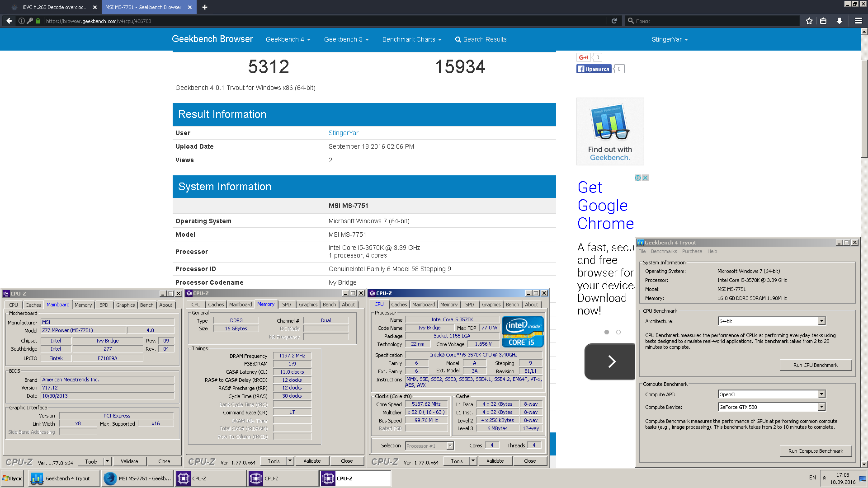Open Tools dropdown arrow in Mainboard CPU-Z

point(107,461)
